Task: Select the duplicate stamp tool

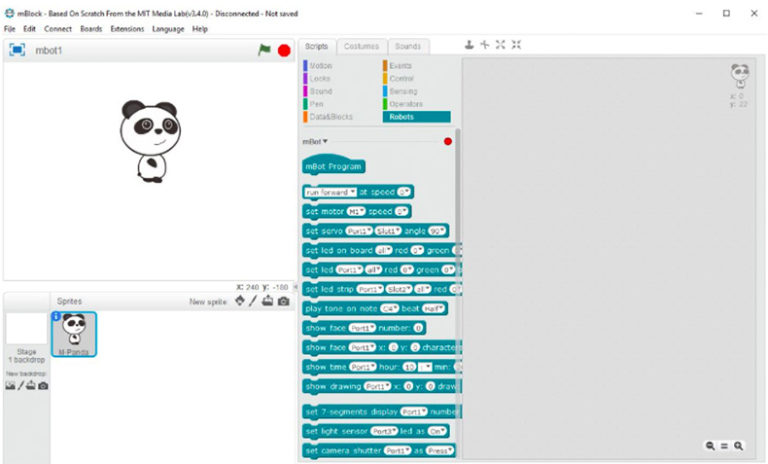Action: 469,45
